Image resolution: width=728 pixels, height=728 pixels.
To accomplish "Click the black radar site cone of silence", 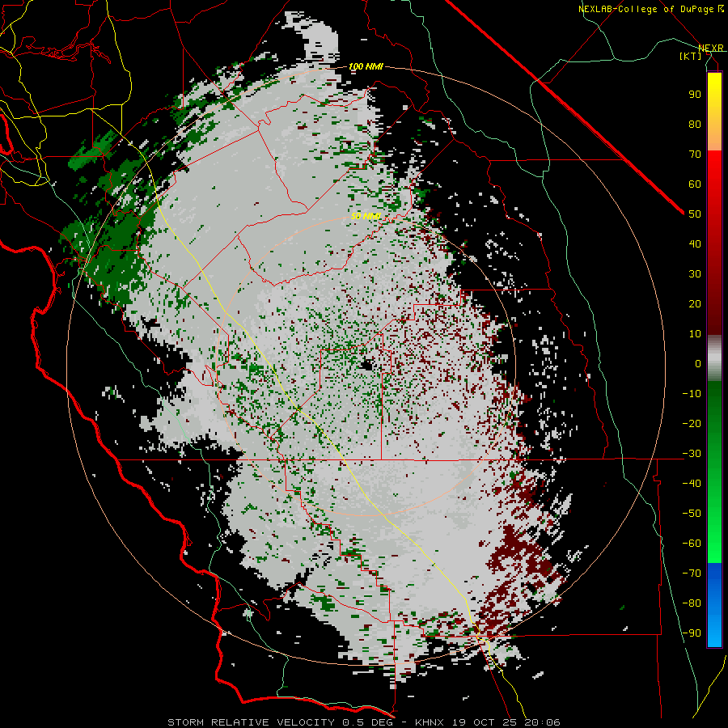I will tap(366, 366).
